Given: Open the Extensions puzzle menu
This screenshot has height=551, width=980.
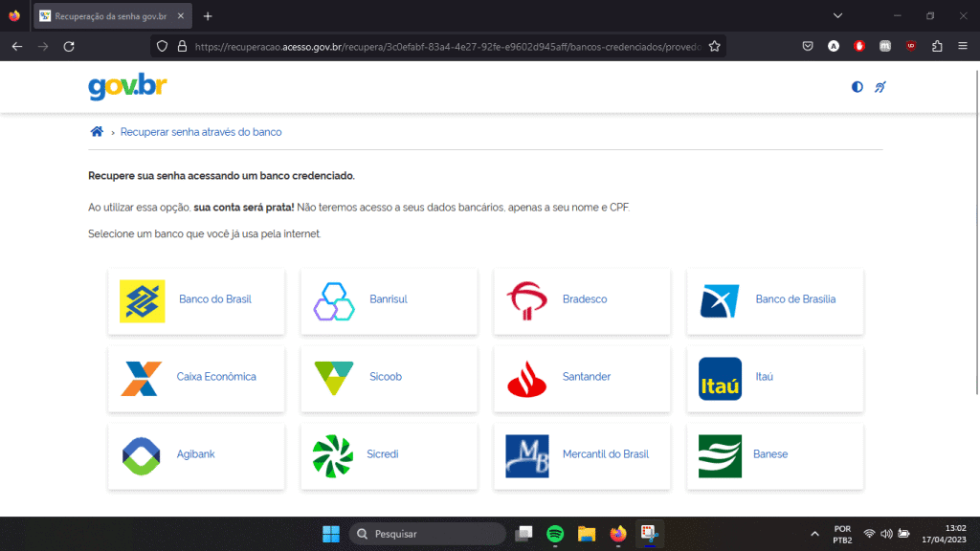Looking at the screenshot, I should (937, 46).
